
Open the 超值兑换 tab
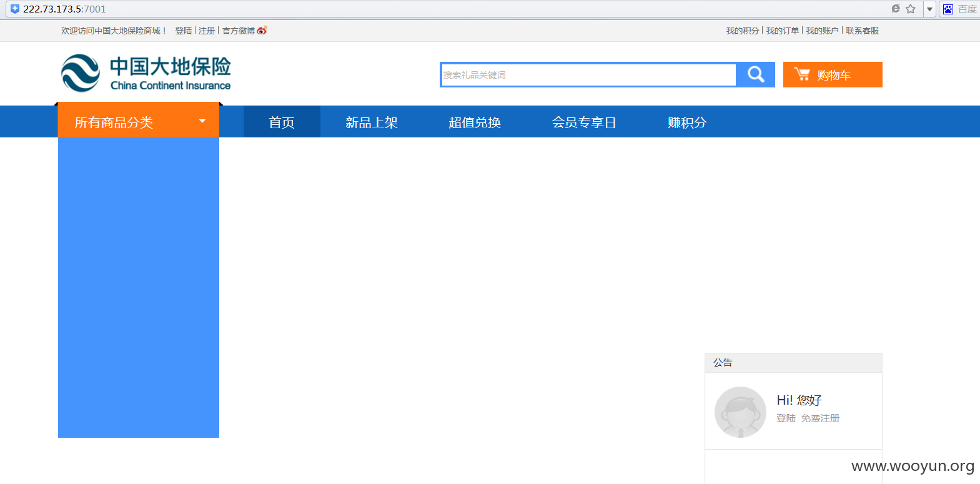(475, 122)
